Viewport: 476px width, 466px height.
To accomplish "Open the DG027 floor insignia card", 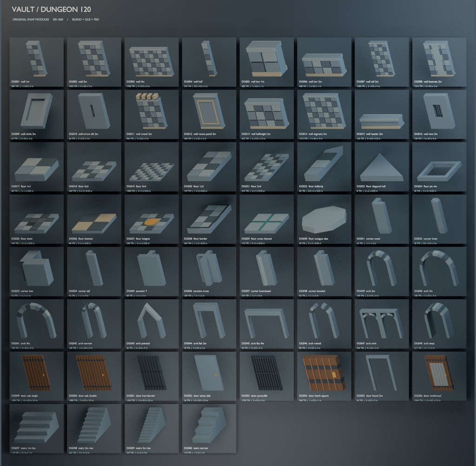I will tap(152, 220).
